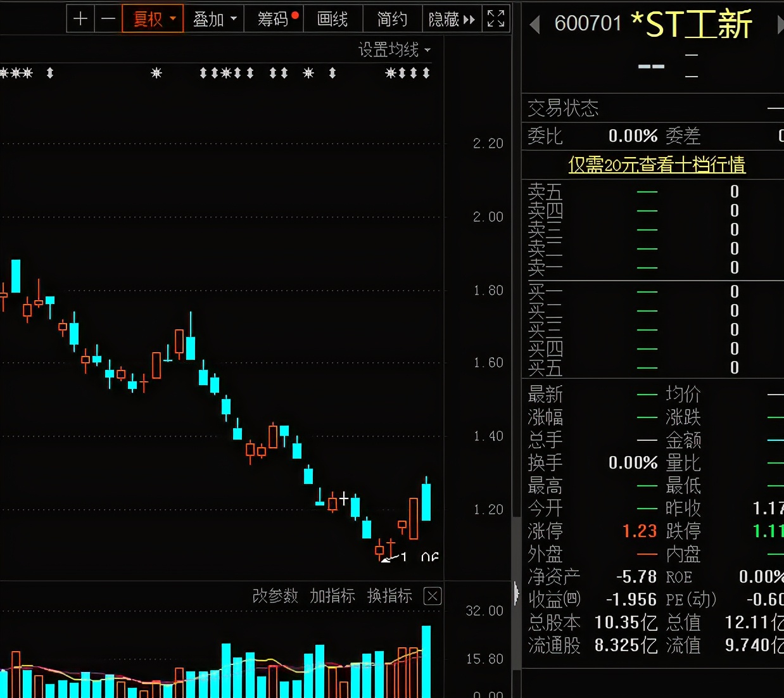
Task: Toggle 简约 simplified chart mode
Action: click(x=391, y=19)
